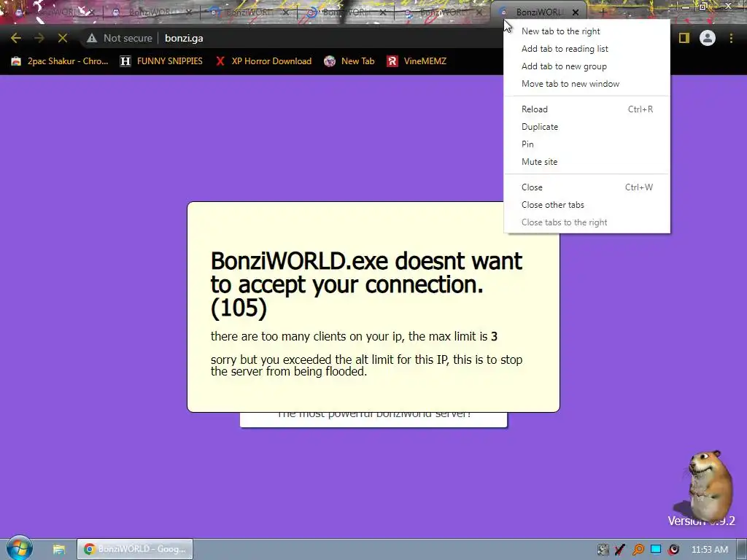Click the hamster character on the page
Screen dimensions: 747x560
pos(709,484)
